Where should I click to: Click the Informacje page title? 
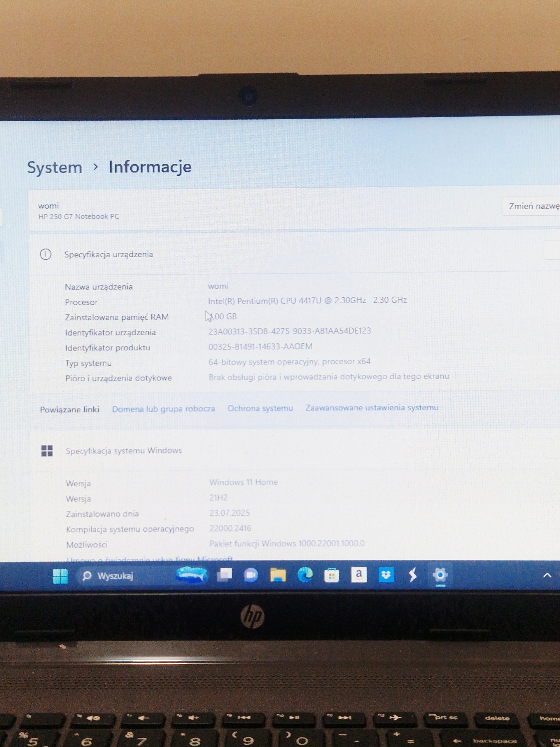150,167
